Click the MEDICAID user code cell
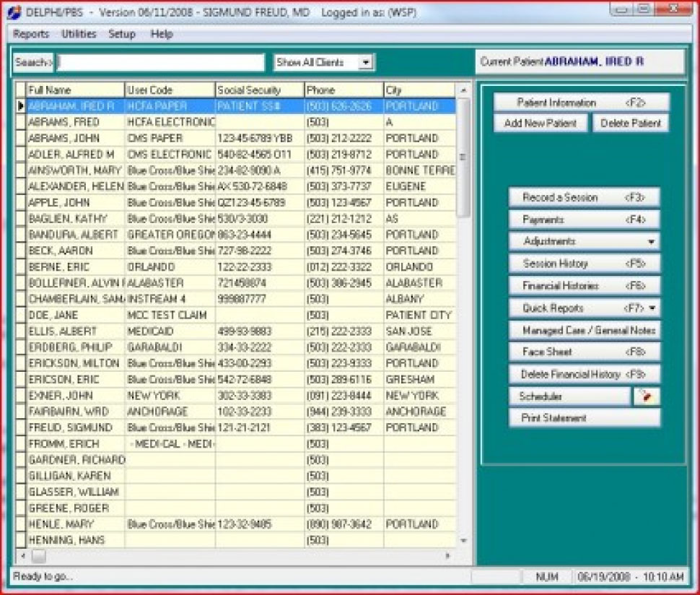Viewport: 700px width, 595px height. (x=170, y=331)
